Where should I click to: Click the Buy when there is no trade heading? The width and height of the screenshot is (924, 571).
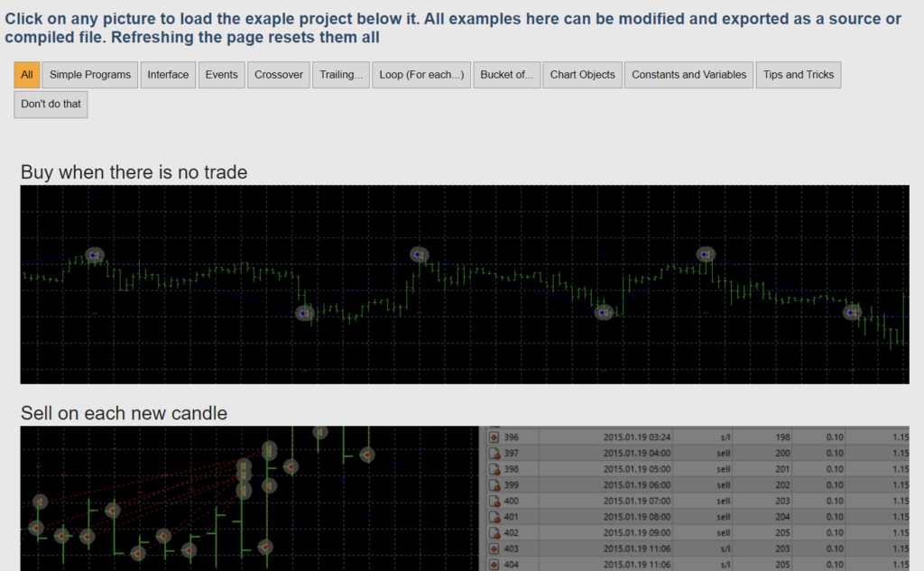[x=134, y=172]
